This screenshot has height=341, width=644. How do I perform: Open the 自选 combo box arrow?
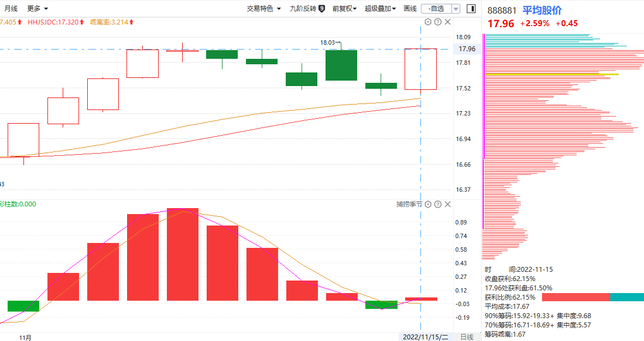456,9
